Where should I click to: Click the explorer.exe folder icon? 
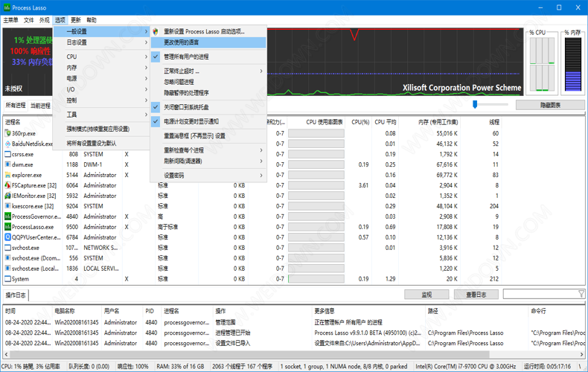7,175
